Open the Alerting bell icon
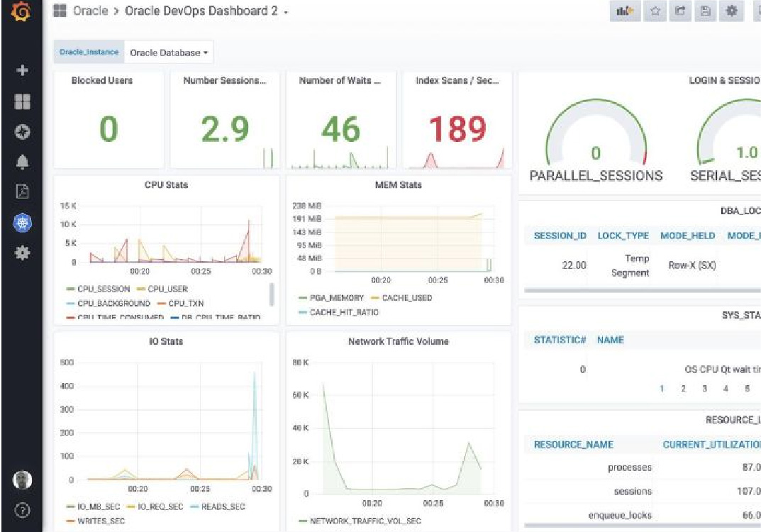761x532 pixels. [22, 162]
